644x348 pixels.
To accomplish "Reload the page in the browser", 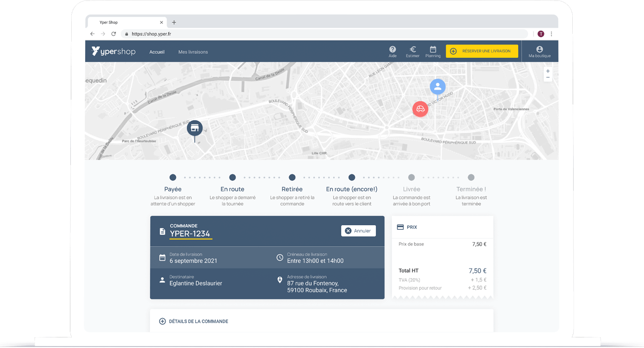I will pos(114,34).
